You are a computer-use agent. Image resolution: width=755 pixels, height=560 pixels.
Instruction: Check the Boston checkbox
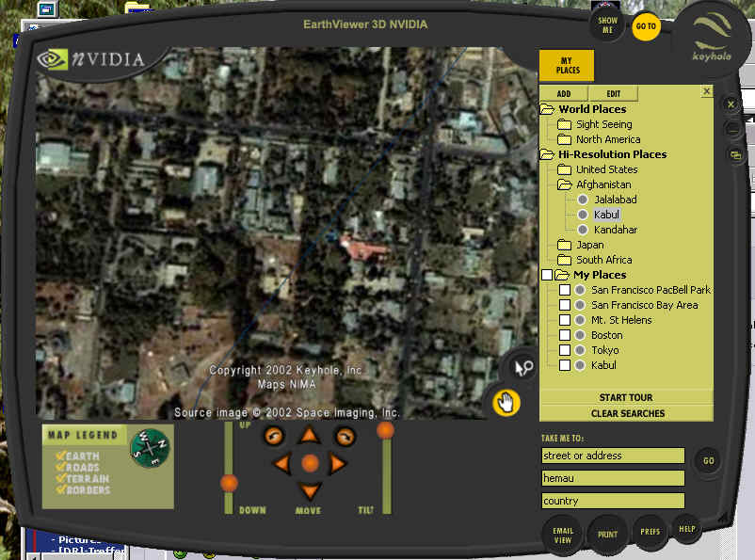(565, 335)
